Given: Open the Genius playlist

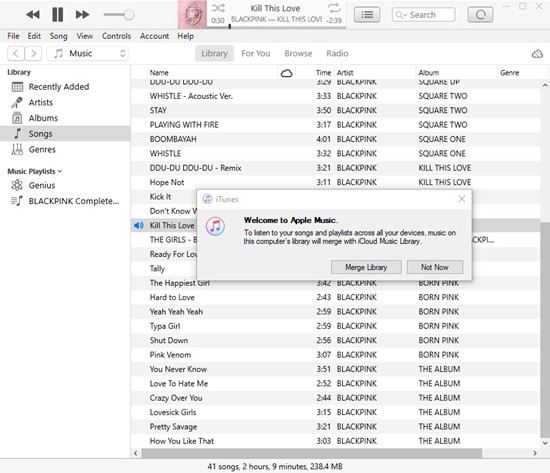Looking at the screenshot, I should 65,185.
